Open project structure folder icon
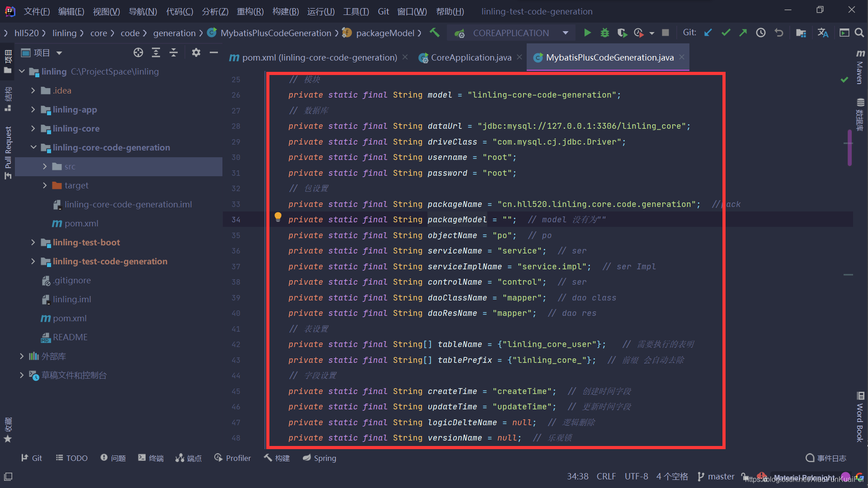 click(801, 33)
